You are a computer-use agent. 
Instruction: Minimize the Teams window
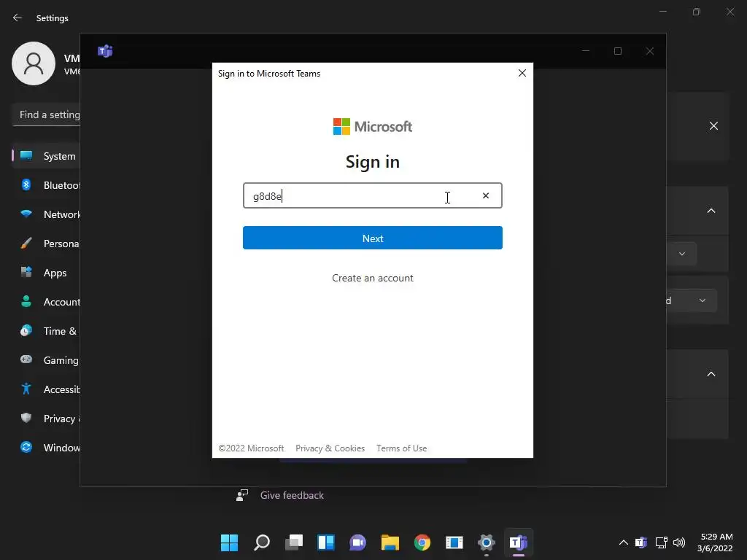(x=586, y=51)
